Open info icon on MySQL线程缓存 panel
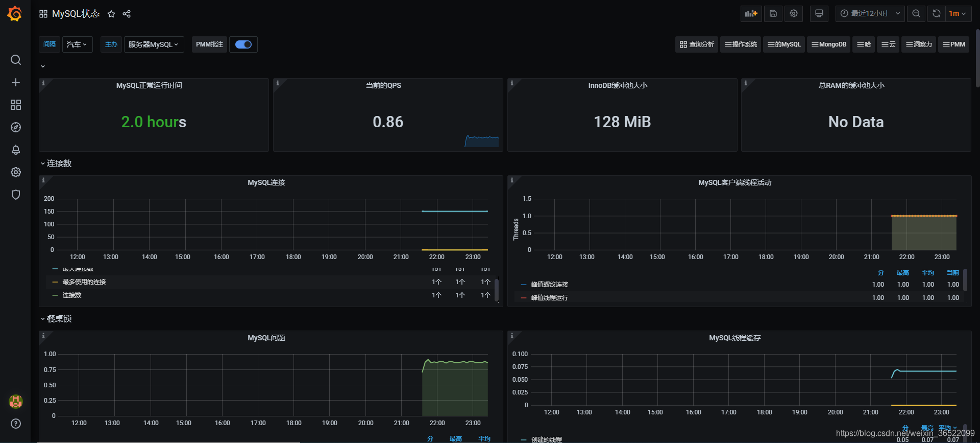The height and width of the screenshot is (443, 980). (x=511, y=335)
